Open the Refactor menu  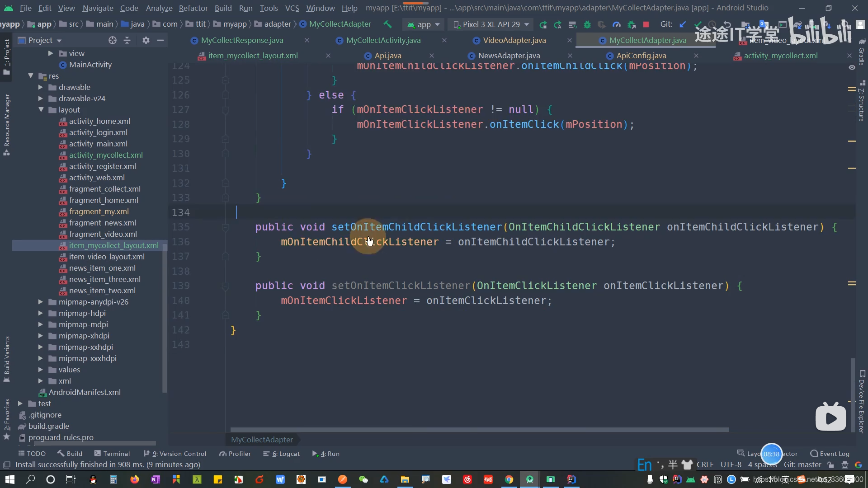[x=193, y=8]
